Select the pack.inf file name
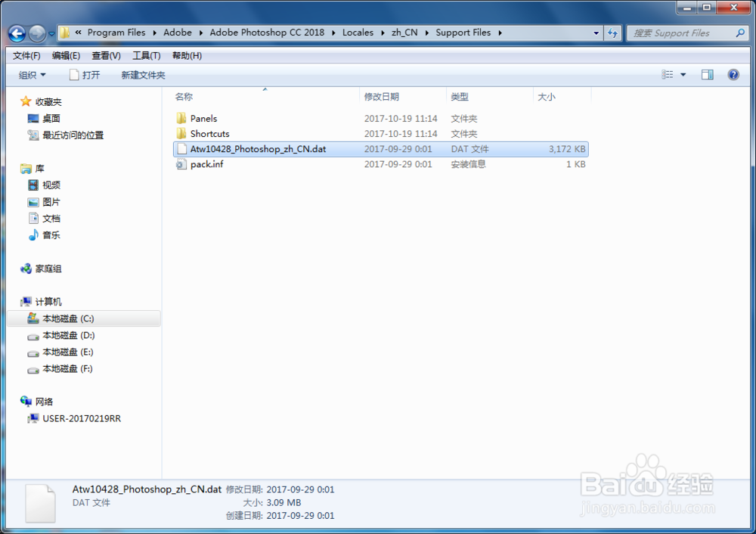 click(x=207, y=164)
